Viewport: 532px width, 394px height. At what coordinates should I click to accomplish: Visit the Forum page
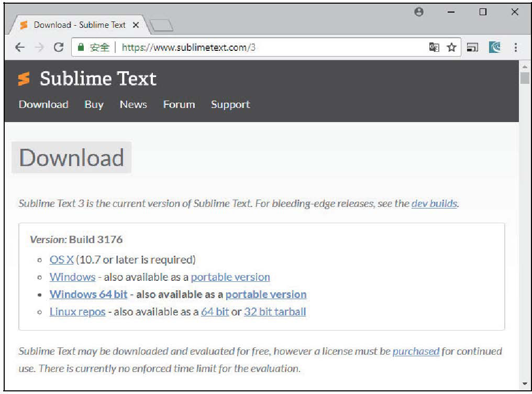click(x=179, y=104)
